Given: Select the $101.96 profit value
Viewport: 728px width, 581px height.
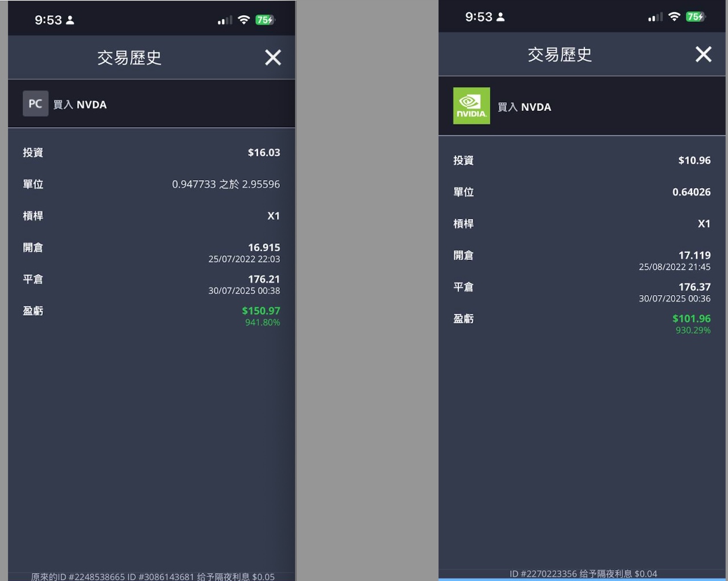Looking at the screenshot, I should pos(692,319).
